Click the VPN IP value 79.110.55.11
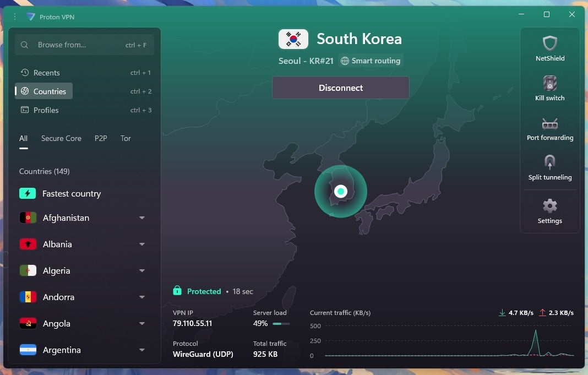This screenshot has width=588, height=375. 192,323
